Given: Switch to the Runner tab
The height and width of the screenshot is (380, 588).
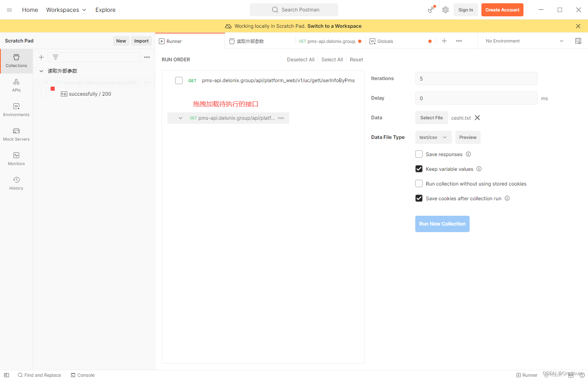Looking at the screenshot, I should [190, 41].
